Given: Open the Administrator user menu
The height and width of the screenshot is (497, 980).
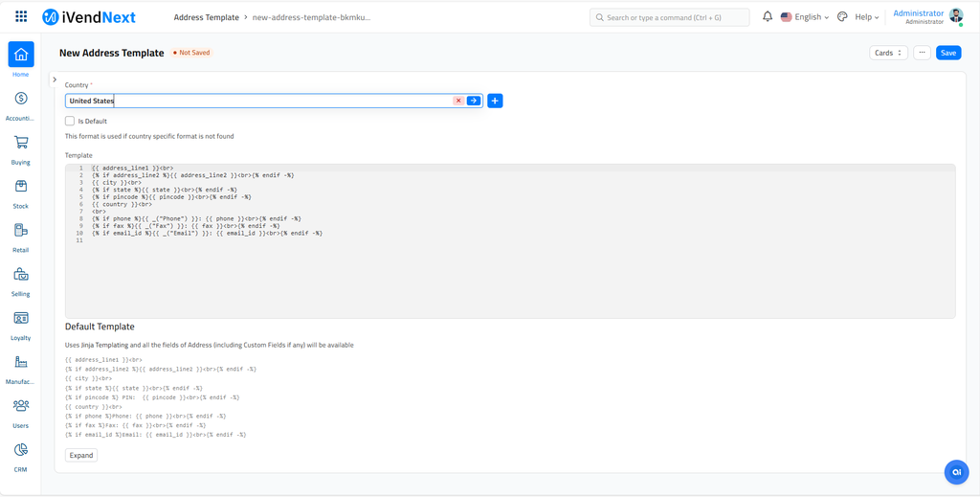Looking at the screenshot, I should 918,17.
